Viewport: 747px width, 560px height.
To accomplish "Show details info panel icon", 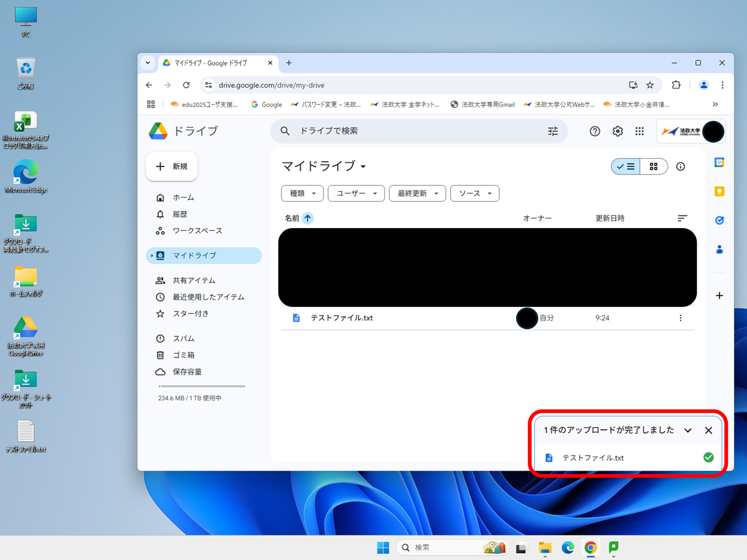I will point(680,167).
